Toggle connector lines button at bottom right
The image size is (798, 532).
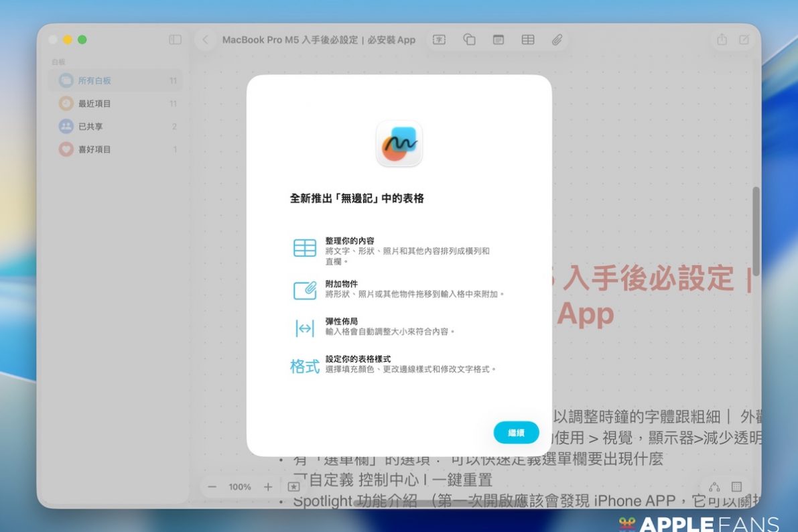pyautogui.click(x=714, y=487)
